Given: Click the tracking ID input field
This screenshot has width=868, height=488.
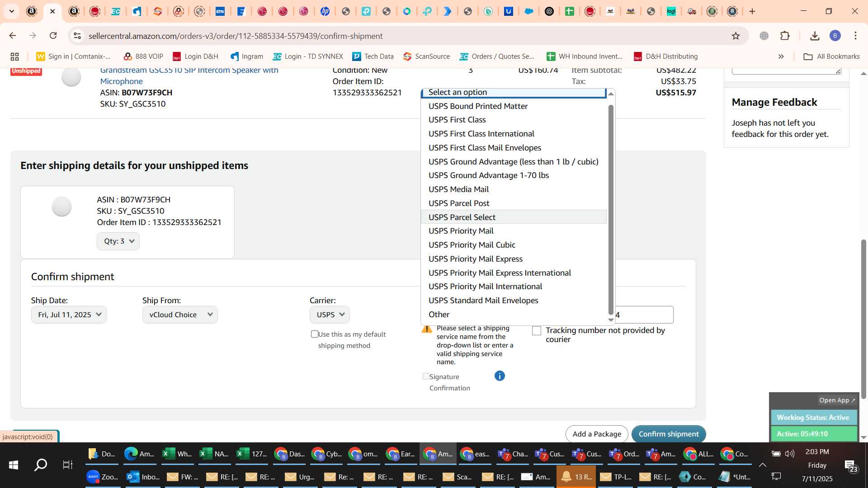Looking at the screenshot, I should click(643, 314).
